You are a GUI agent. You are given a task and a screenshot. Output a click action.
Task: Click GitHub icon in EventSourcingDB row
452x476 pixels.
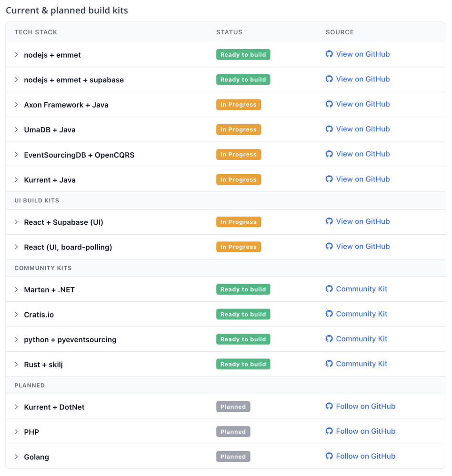pos(329,154)
